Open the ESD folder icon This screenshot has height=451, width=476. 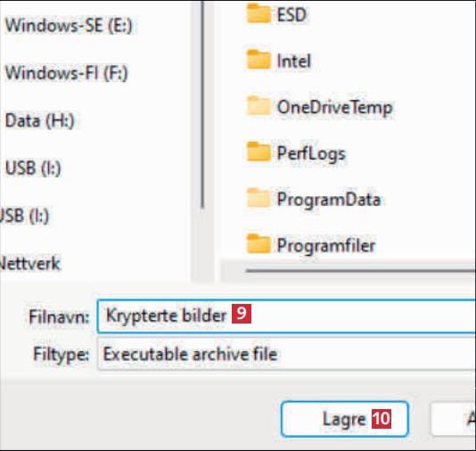coord(258,12)
